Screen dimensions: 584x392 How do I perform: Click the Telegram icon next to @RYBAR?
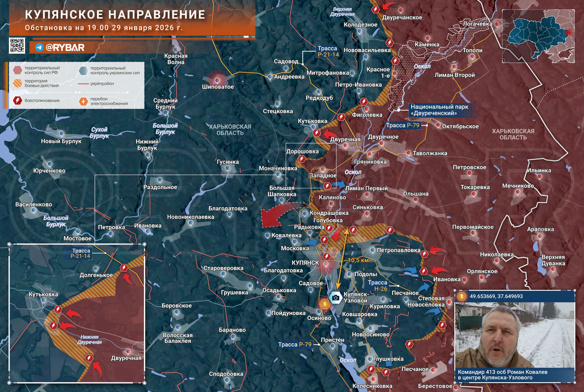click(39, 47)
